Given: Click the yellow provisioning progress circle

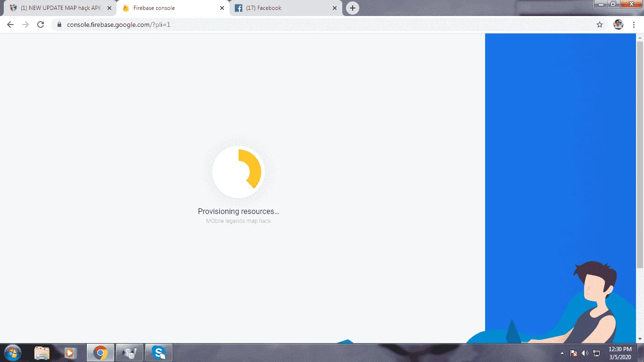Looking at the screenshot, I should point(239,172).
